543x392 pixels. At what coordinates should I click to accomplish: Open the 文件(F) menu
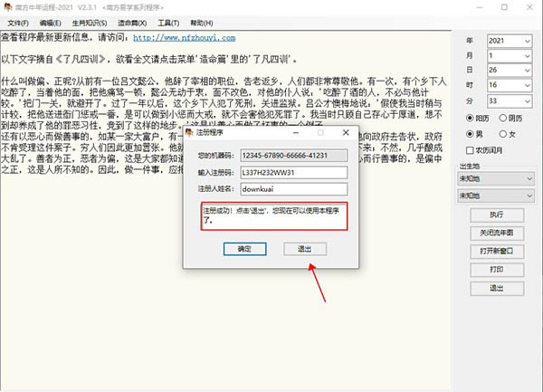point(18,24)
